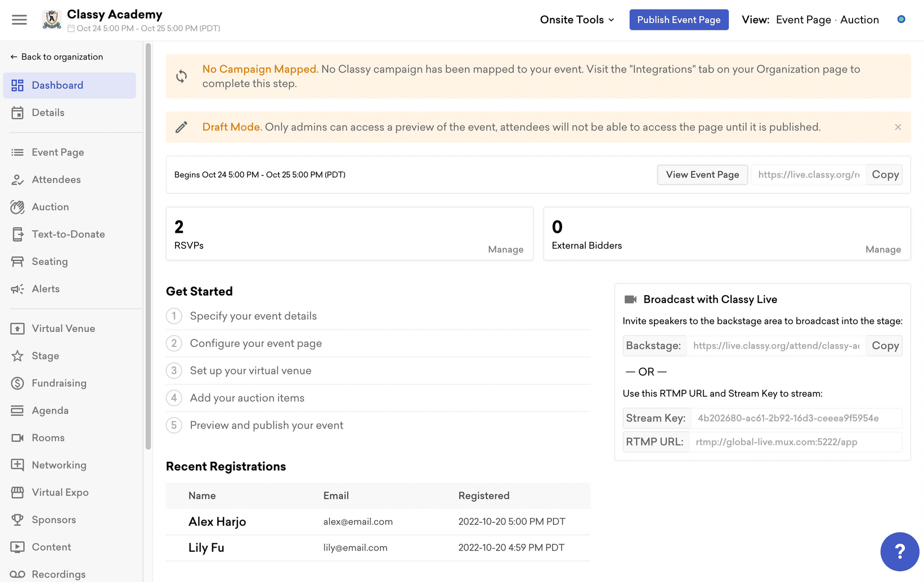Click Publish Event Page button

click(679, 20)
